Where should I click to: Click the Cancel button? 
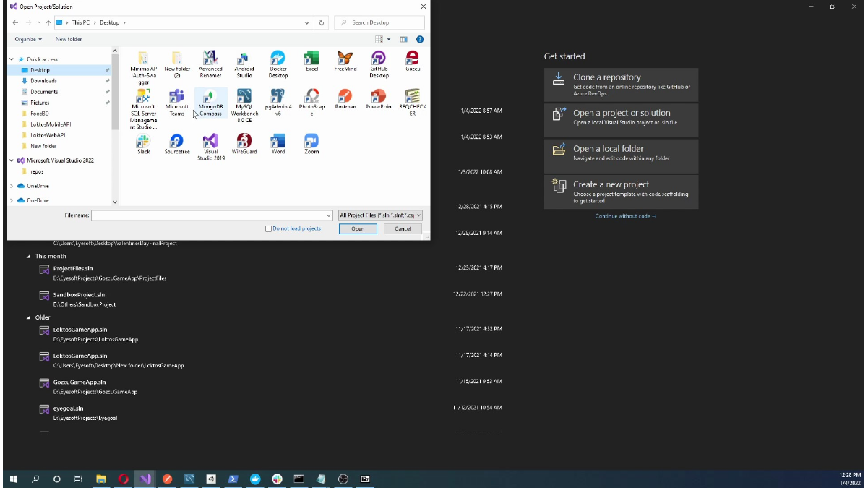(403, 228)
